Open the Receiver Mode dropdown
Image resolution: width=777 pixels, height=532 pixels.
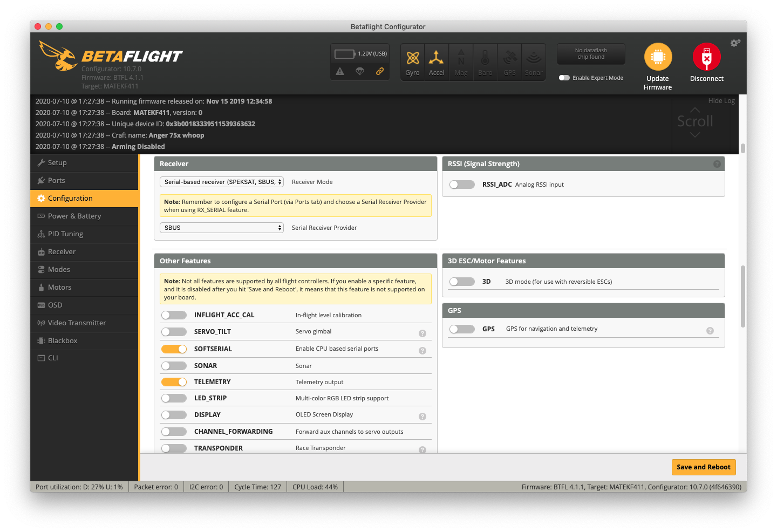click(x=222, y=182)
